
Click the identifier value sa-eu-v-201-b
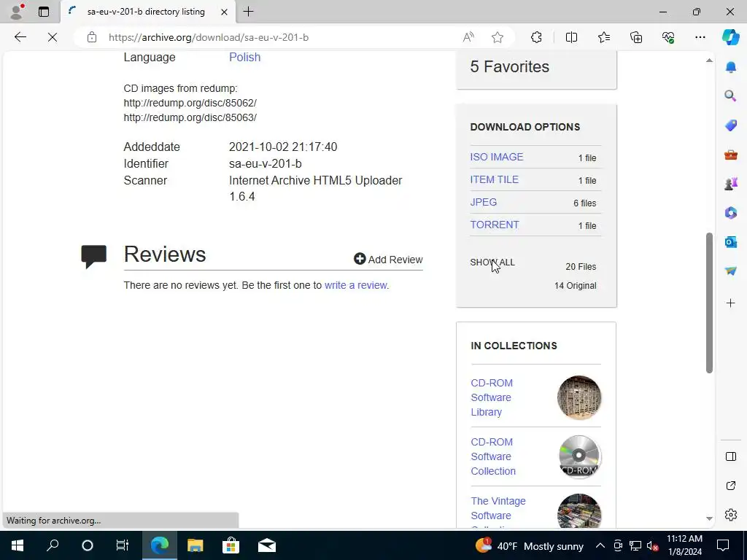click(x=266, y=164)
